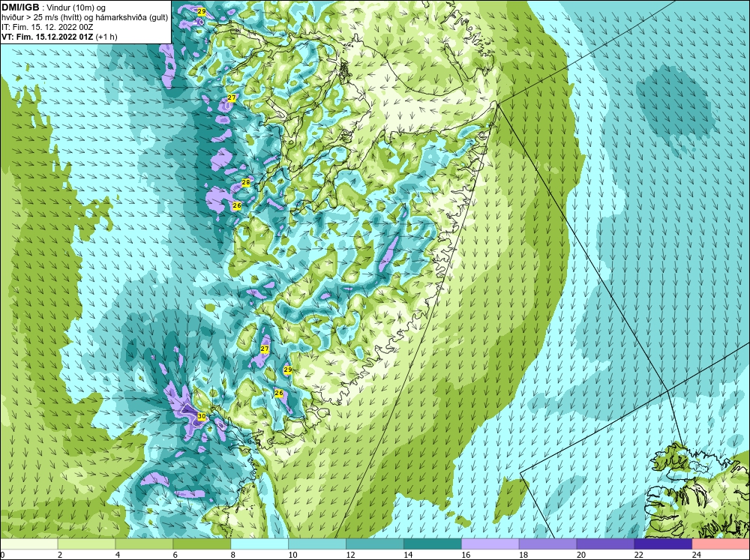The width and height of the screenshot is (750, 560).
Task: Click the legend scale number 16
Action: [x=466, y=555]
